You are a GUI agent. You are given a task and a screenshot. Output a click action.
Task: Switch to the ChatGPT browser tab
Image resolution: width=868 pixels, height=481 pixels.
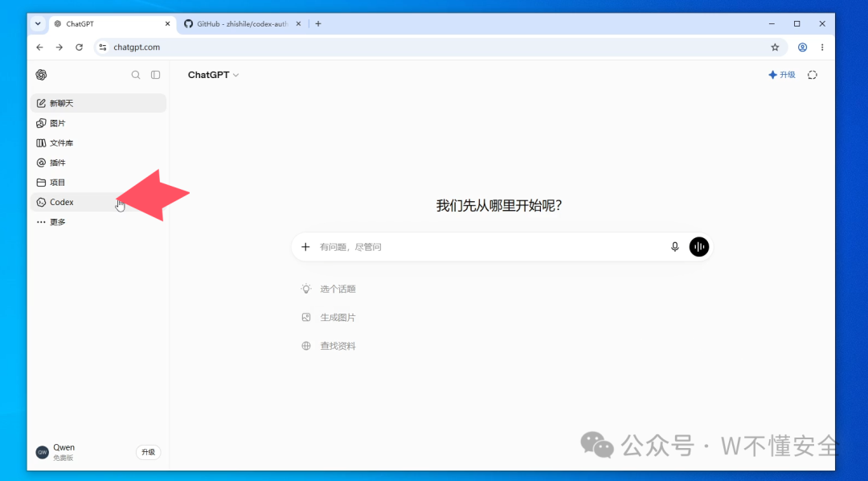pyautogui.click(x=113, y=24)
